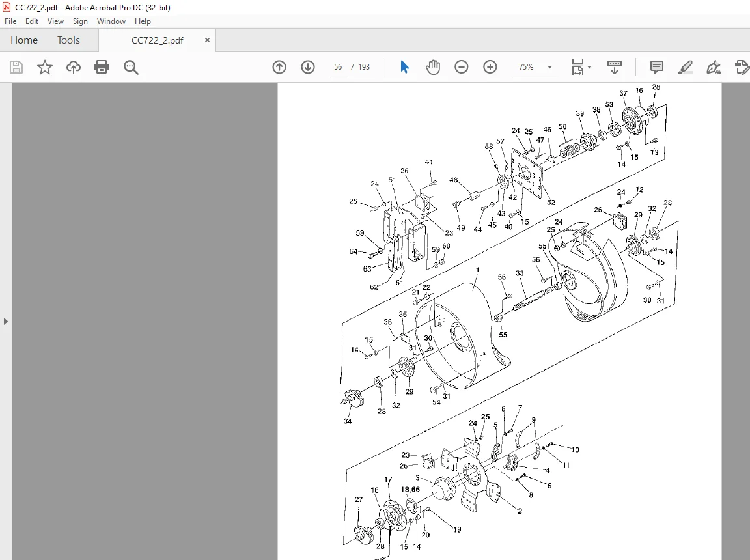Click the scrolling mode read icon
Image resolution: width=750 pixels, height=560 pixels.
coord(614,67)
